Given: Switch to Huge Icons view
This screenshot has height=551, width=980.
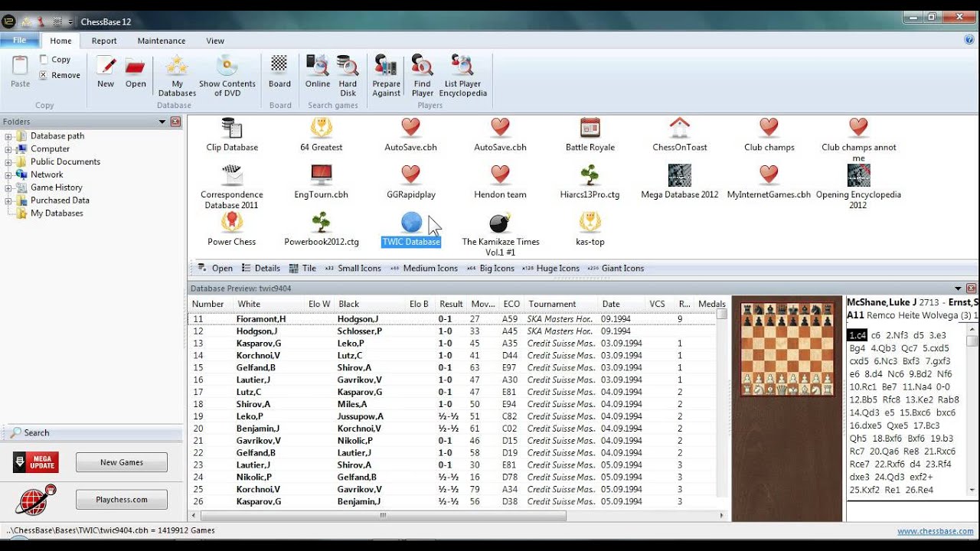Looking at the screenshot, I should point(550,269).
